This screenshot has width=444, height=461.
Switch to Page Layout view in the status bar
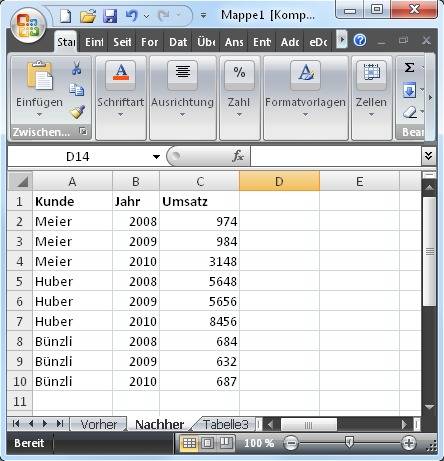[208, 443]
